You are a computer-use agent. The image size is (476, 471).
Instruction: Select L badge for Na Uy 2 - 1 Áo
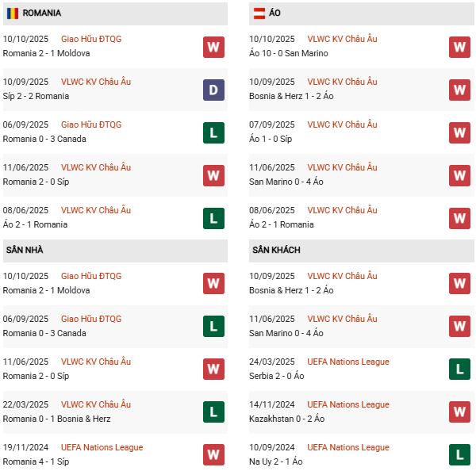click(x=459, y=454)
